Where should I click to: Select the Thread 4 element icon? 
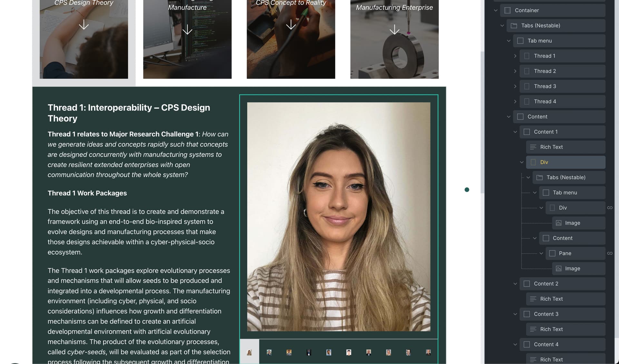point(526,101)
